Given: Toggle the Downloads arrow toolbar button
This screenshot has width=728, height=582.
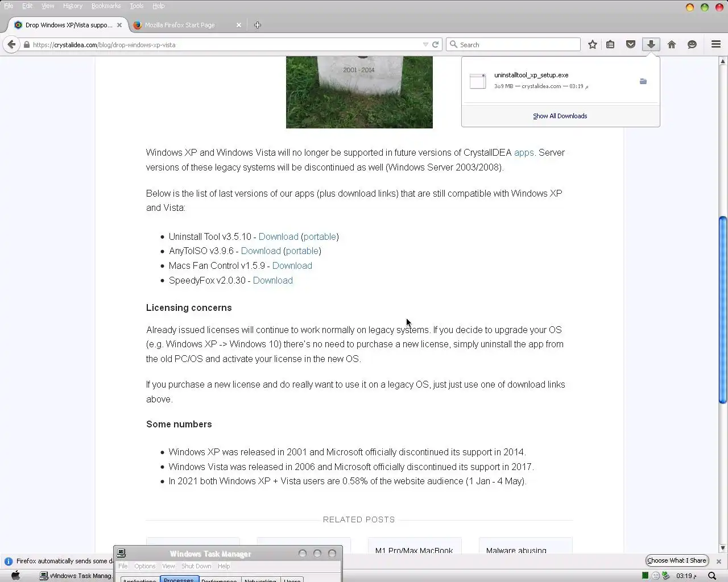Looking at the screenshot, I should [x=651, y=44].
